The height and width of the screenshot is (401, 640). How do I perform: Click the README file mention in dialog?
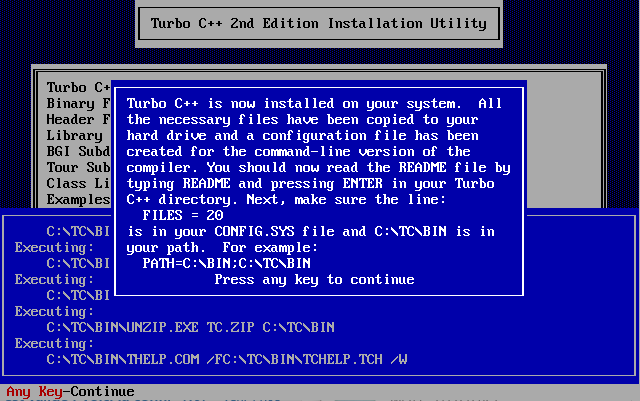pyautogui.click(x=442, y=167)
